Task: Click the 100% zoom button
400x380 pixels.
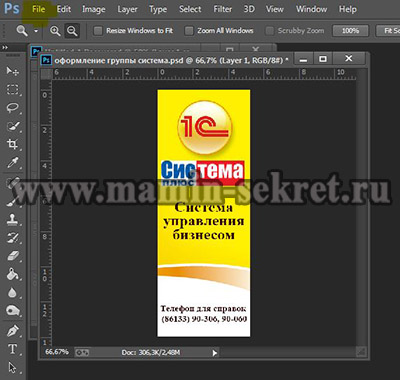Action: click(350, 31)
